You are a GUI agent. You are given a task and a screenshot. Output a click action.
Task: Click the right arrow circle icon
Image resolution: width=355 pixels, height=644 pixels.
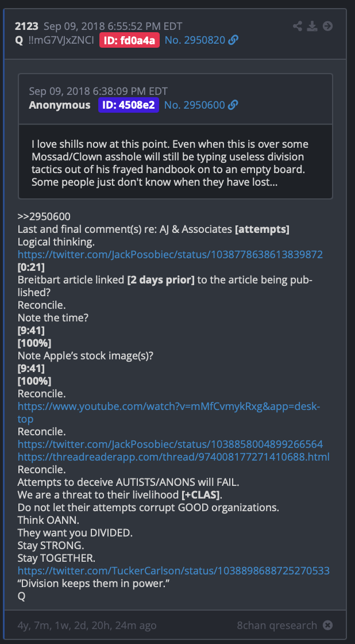pyautogui.click(x=327, y=26)
